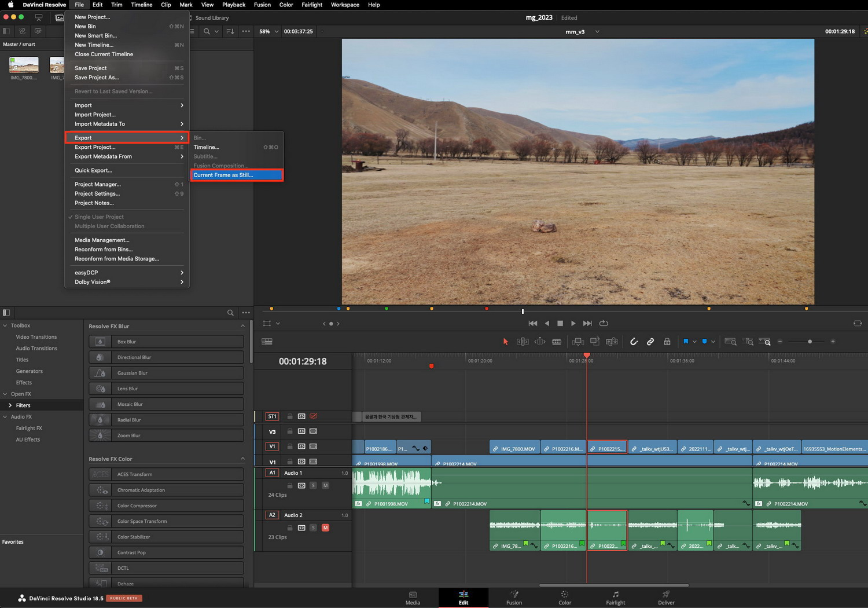The height and width of the screenshot is (608, 868).
Task: Select the Gaussian Blur effect
Action: [166, 373]
